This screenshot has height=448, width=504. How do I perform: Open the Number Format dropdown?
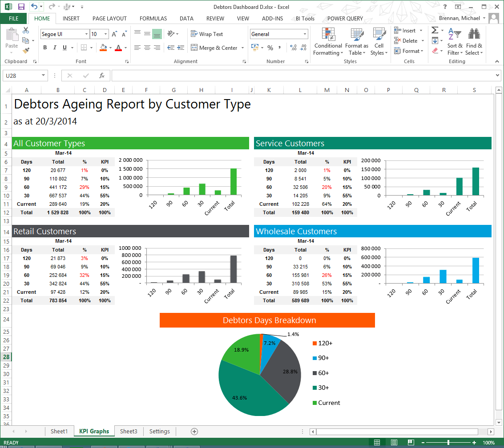pos(279,34)
